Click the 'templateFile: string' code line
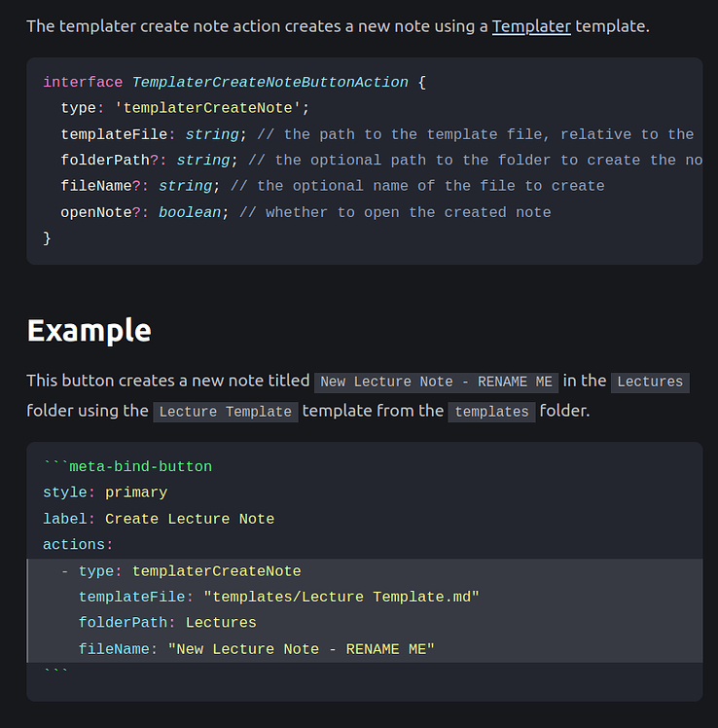This screenshot has height=728, width=718. 377,134
